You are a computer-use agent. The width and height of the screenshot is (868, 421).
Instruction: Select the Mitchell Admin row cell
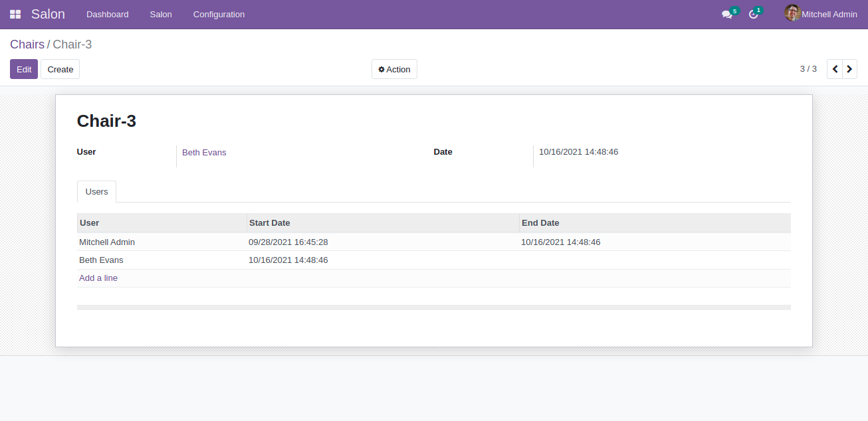(162, 242)
